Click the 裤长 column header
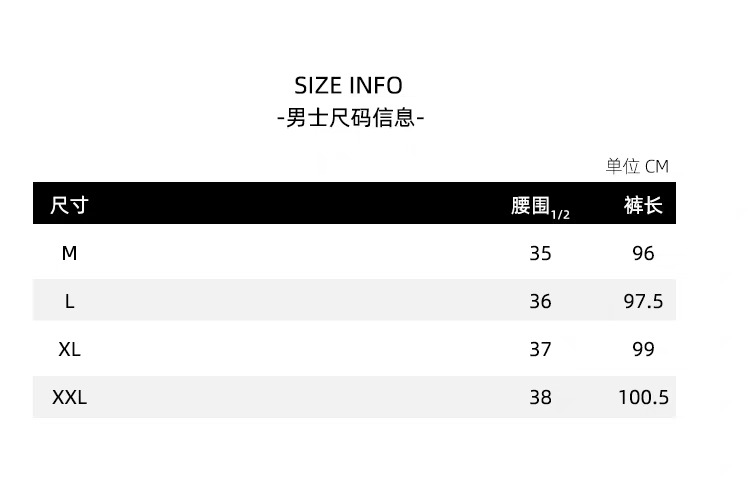This screenshot has height=502, width=750. coord(643,205)
